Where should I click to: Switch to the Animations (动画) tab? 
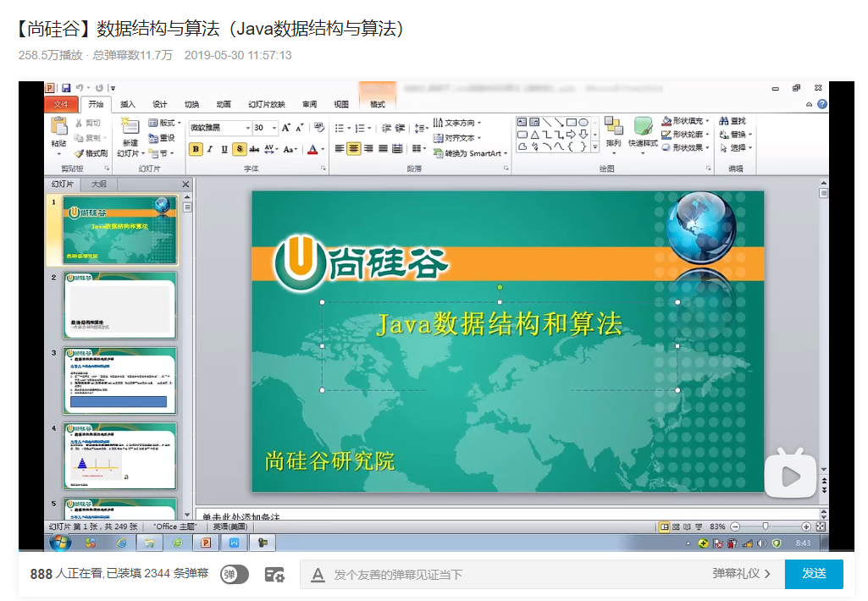[x=224, y=104]
